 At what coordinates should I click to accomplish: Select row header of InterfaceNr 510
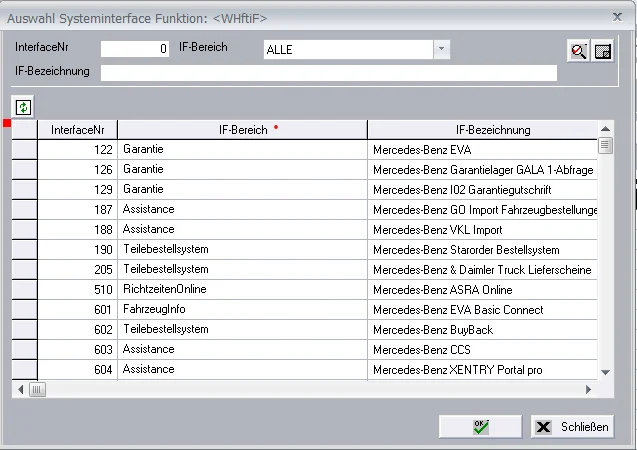click(x=24, y=289)
